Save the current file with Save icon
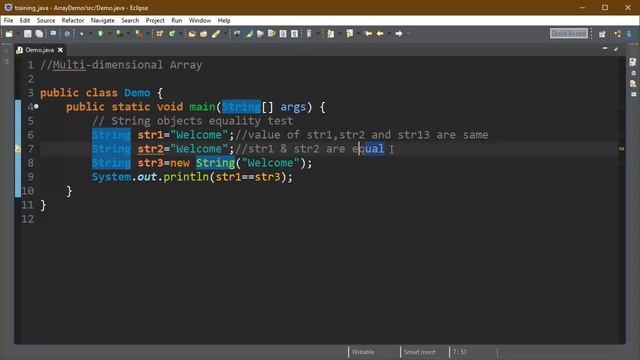This screenshot has width=640, height=360. pos(27,34)
